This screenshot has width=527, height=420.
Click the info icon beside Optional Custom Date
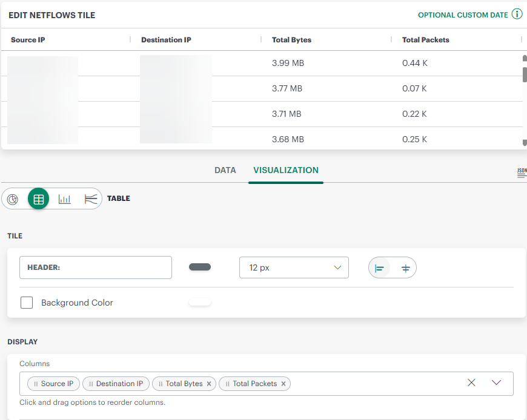tap(517, 15)
